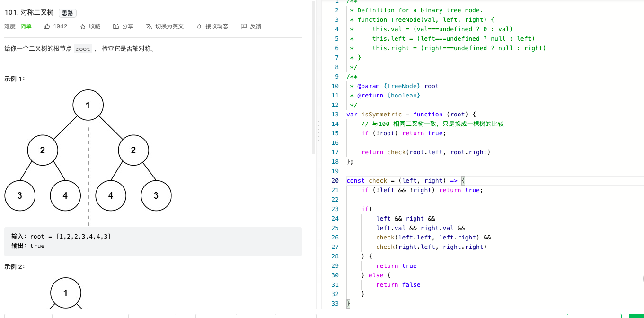Switch language with 切换为英文 icon
644x318 pixels.
(x=149, y=26)
